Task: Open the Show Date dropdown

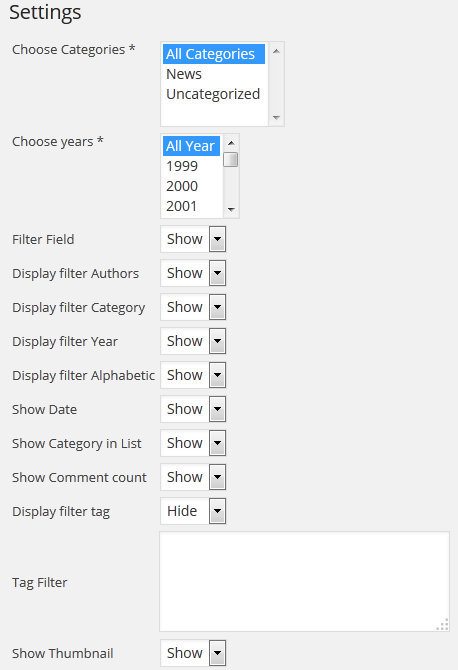Action: pyautogui.click(x=193, y=409)
